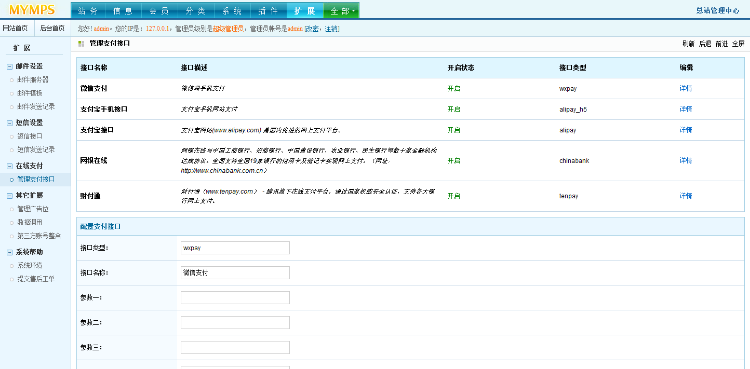Click the 财付通 name cell
Viewport: 750px width, 369px height.
click(x=90, y=196)
